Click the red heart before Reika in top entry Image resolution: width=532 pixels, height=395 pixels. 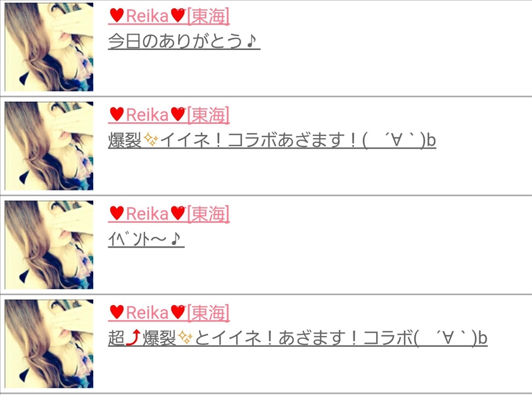pyautogui.click(x=117, y=16)
